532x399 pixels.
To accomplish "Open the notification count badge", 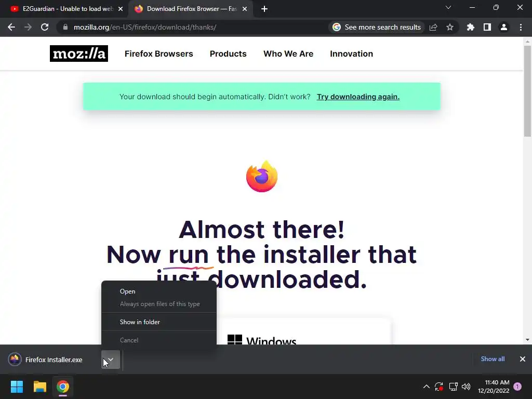I will [x=517, y=387].
